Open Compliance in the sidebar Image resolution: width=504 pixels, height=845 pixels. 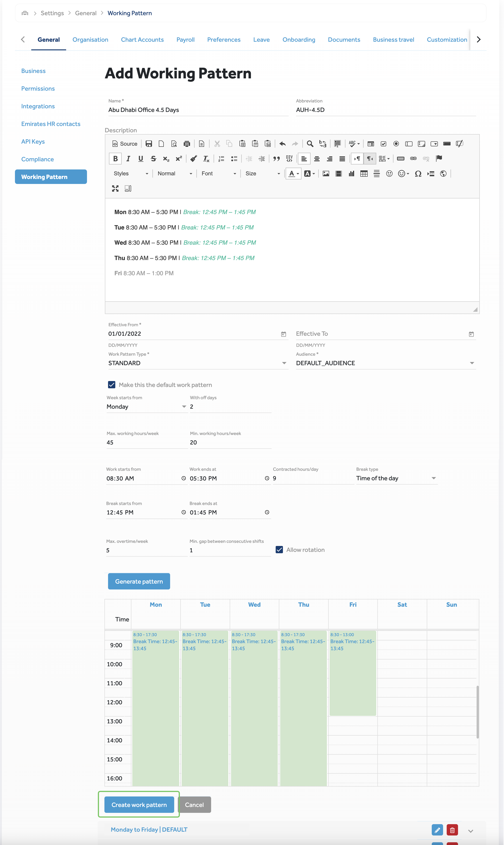coord(37,159)
